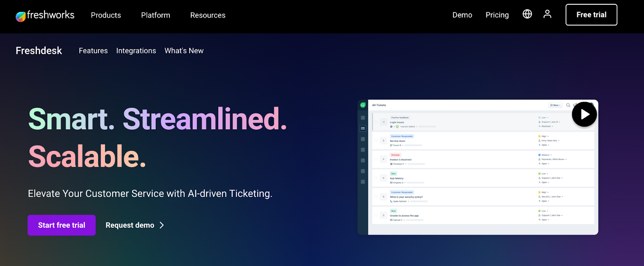
Task: Click the user account icon
Action: click(547, 14)
